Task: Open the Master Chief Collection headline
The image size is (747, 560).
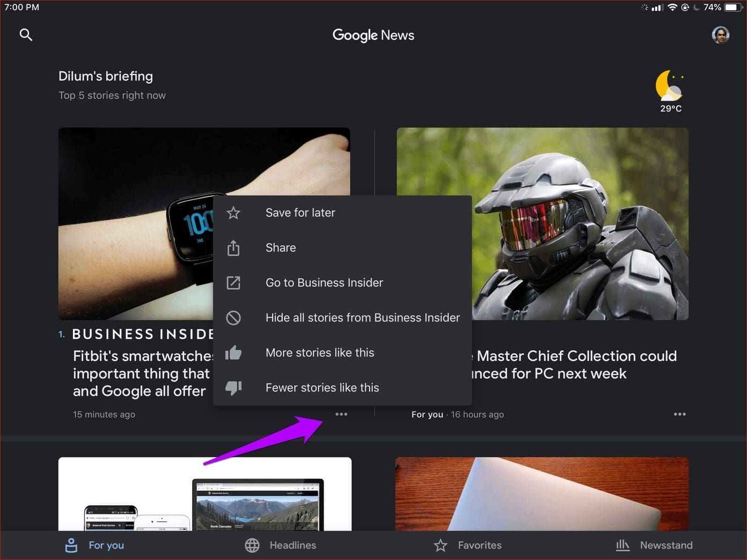Action: (574, 365)
